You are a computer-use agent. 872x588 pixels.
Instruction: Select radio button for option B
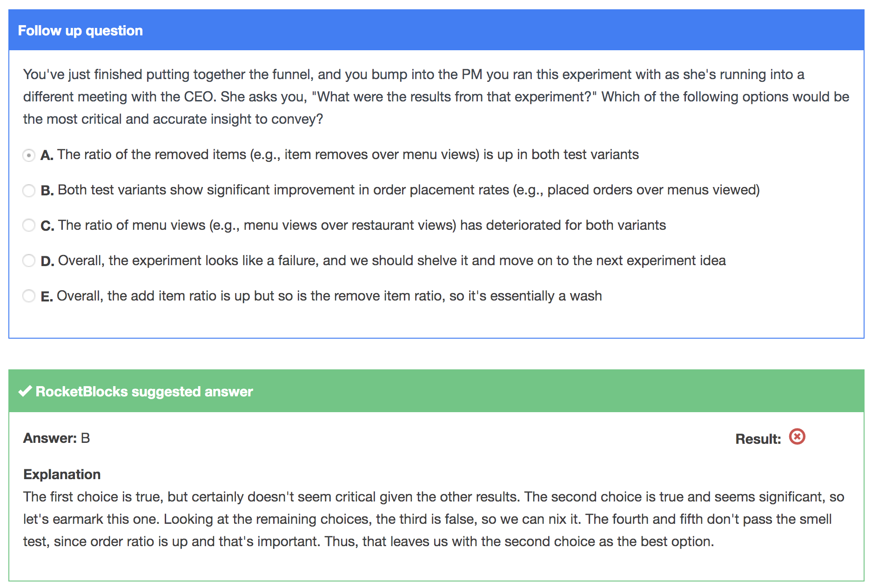[x=29, y=190]
